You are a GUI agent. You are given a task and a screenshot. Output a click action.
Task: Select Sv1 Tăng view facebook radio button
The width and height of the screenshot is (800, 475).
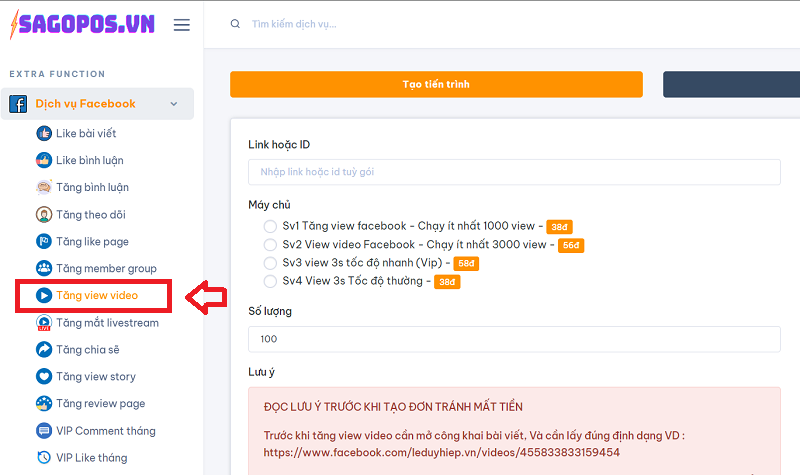pyautogui.click(x=270, y=226)
